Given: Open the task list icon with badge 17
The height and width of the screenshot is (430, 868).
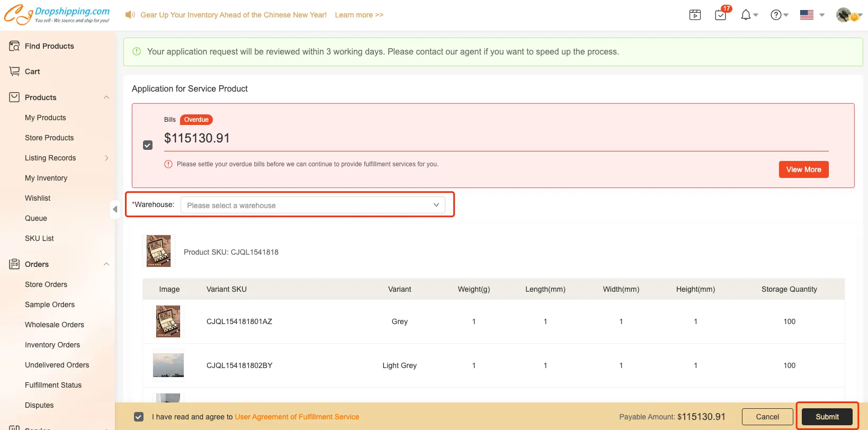Looking at the screenshot, I should 720,15.
